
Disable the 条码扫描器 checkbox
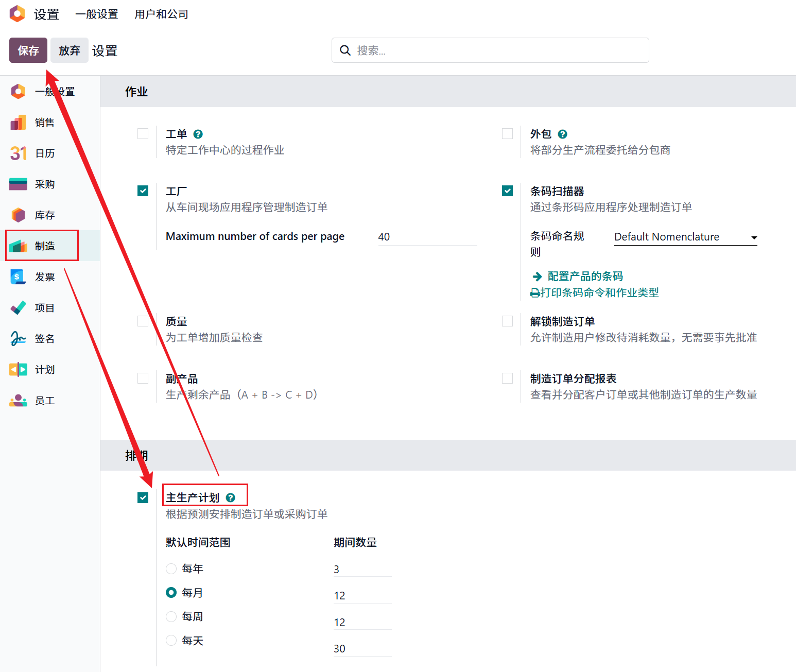507,191
